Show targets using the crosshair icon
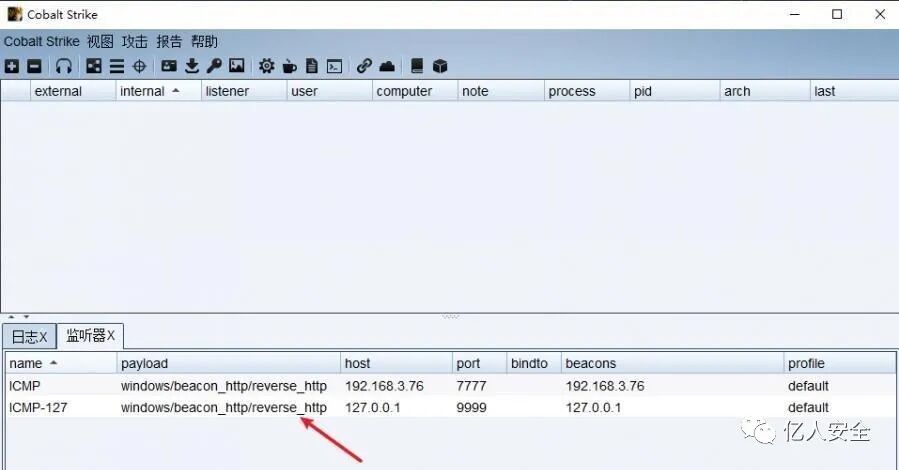 (139, 66)
